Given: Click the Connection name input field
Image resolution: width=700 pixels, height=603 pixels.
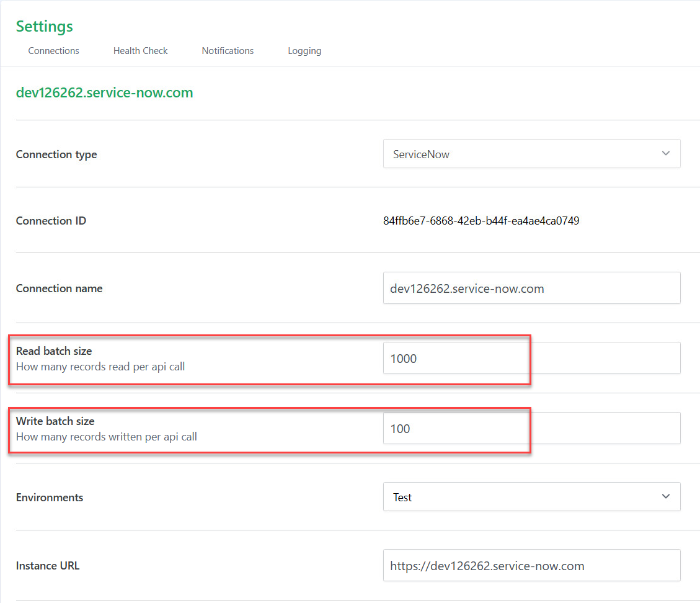Looking at the screenshot, I should pos(532,288).
